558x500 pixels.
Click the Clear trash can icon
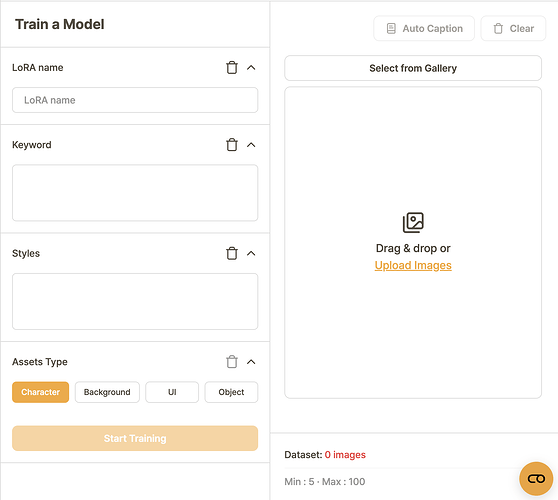click(x=498, y=28)
